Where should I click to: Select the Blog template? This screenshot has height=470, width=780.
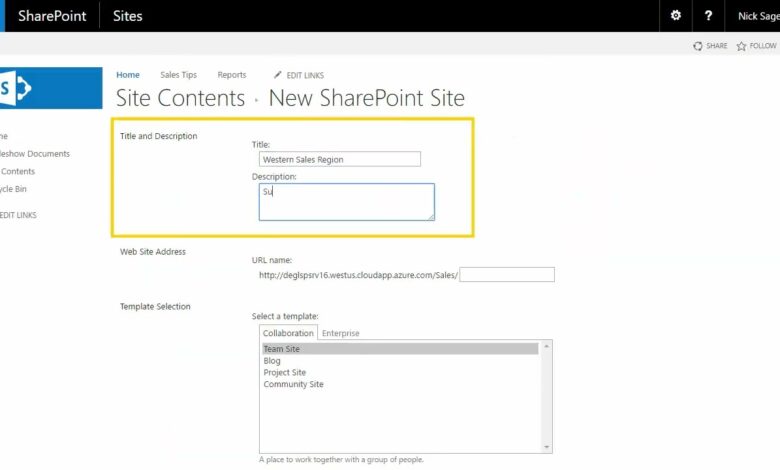(272, 361)
